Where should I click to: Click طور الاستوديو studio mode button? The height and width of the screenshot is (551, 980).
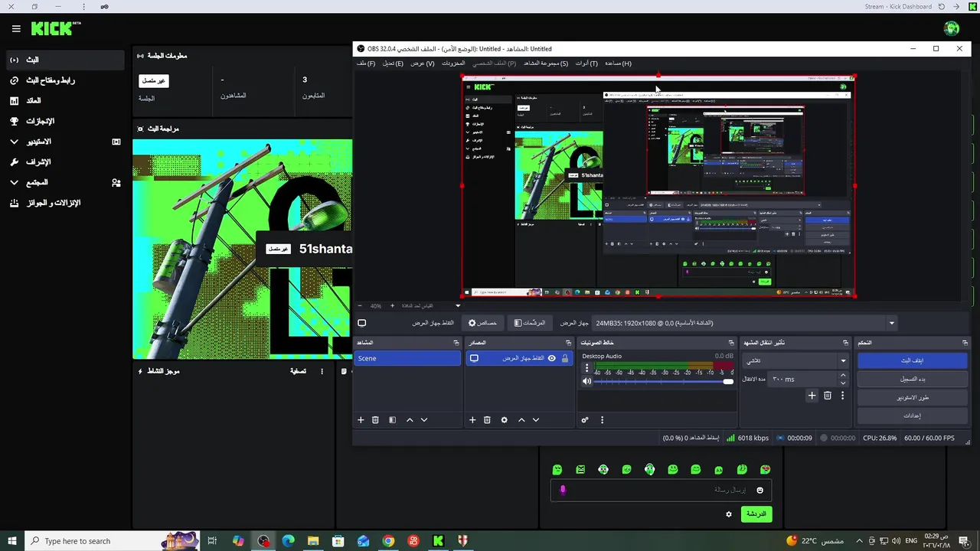point(911,397)
